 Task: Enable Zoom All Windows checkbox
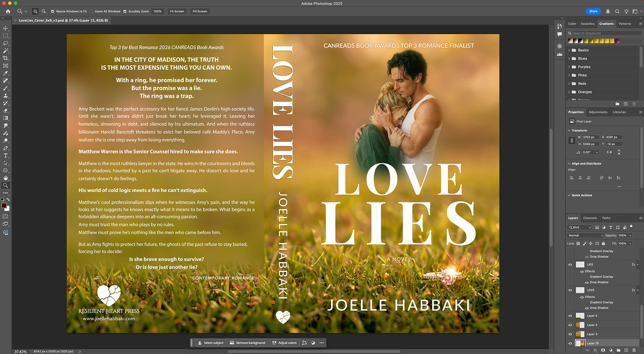click(91, 11)
